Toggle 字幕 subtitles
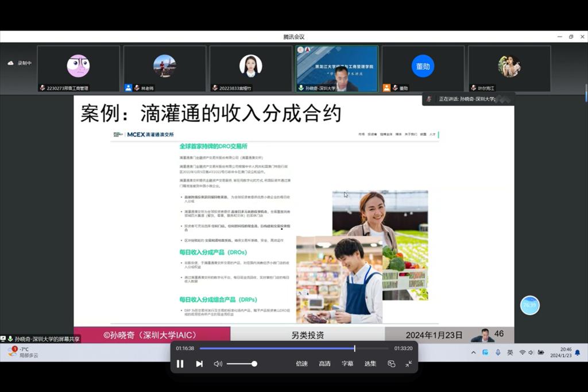 pos(347,363)
